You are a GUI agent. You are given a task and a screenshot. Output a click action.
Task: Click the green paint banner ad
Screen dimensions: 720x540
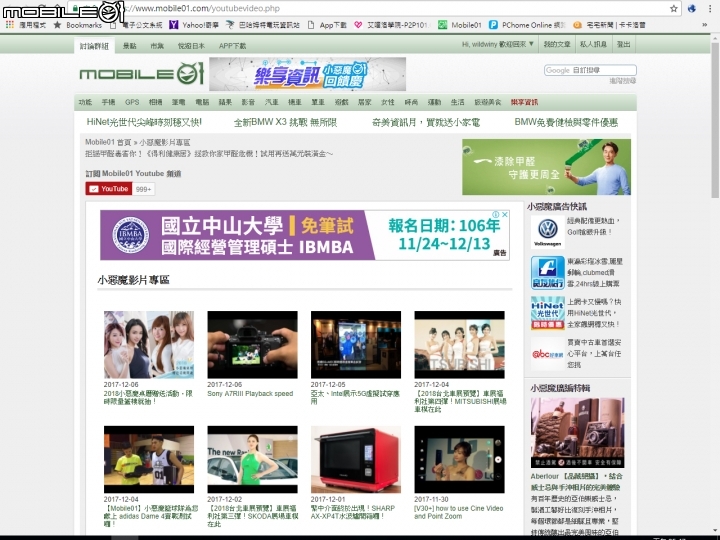546,167
